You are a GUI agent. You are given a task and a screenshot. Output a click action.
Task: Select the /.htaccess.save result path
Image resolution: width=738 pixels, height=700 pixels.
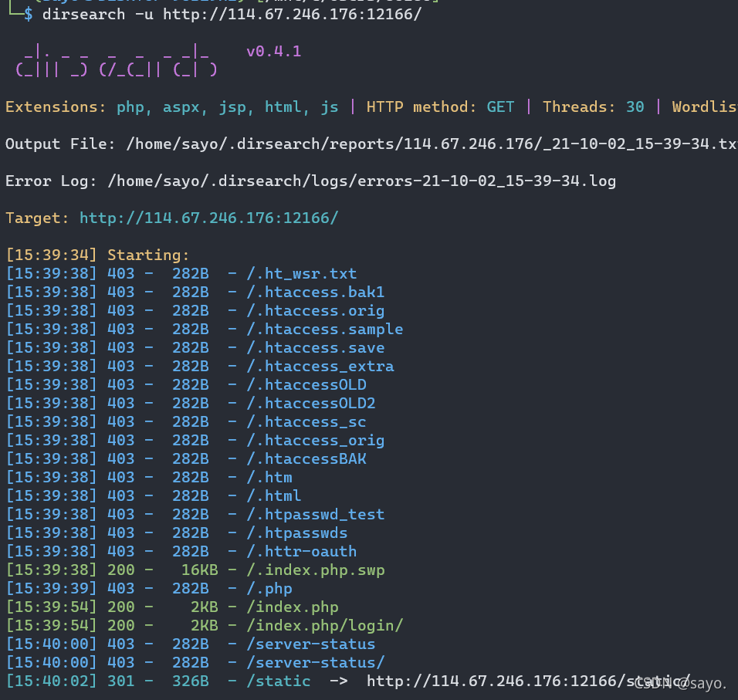click(315, 347)
